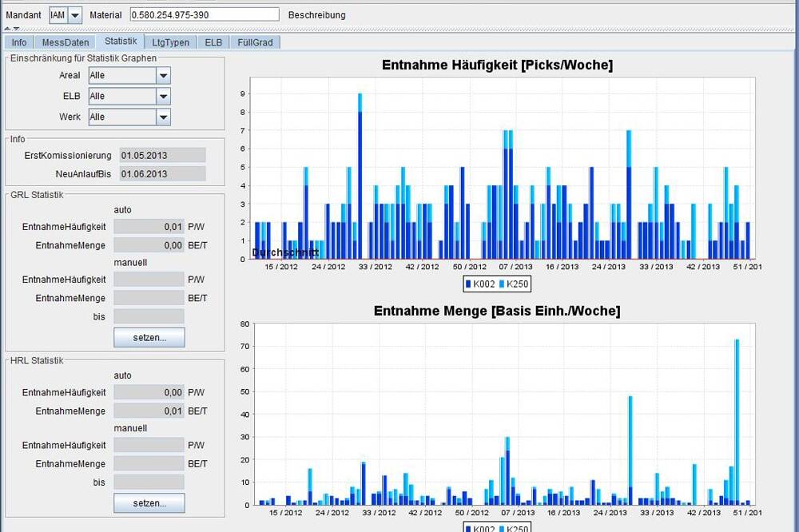This screenshot has width=799, height=532.
Task: Open the ELB filter dropdown under Einschränkung
Action: pyautogui.click(x=163, y=97)
